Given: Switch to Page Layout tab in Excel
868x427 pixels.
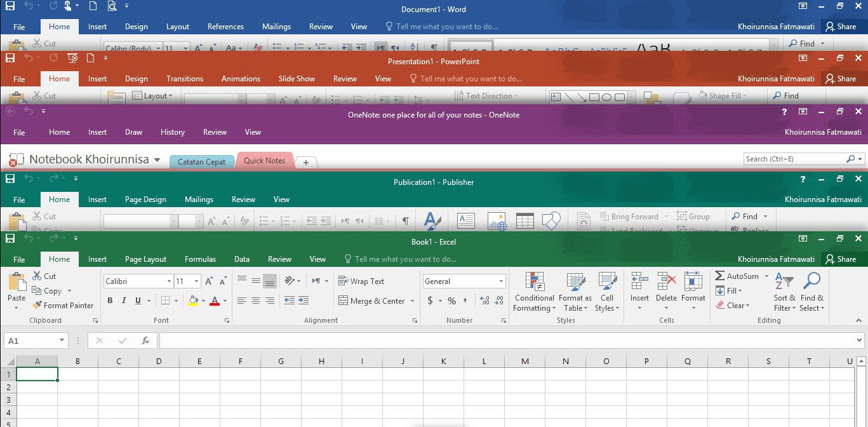Looking at the screenshot, I should coord(145,259).
